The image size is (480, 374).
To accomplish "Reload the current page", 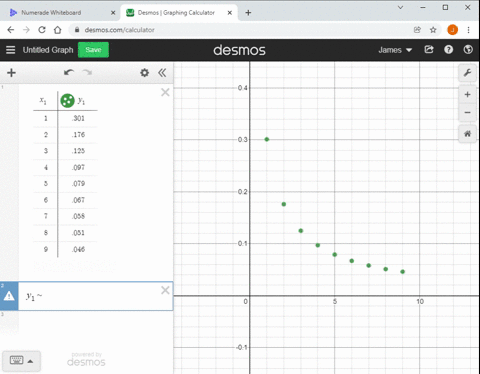I will point(42,30).
